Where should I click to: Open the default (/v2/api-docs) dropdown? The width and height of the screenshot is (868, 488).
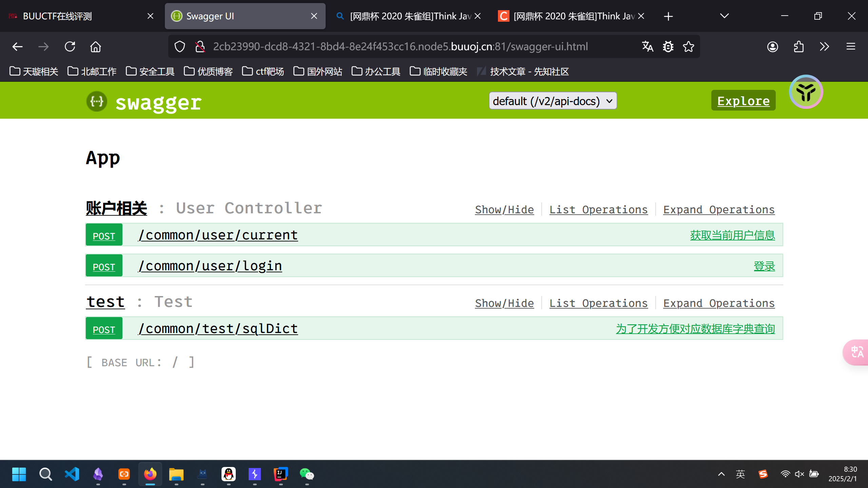(553, 101)
